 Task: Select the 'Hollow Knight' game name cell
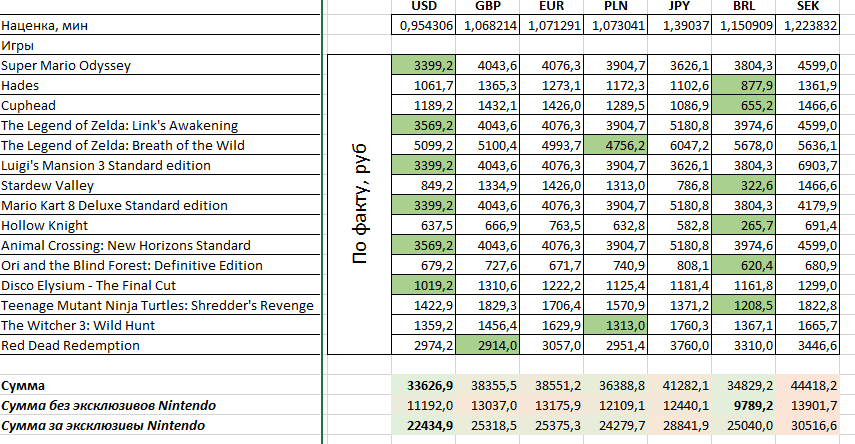(160, 225)
